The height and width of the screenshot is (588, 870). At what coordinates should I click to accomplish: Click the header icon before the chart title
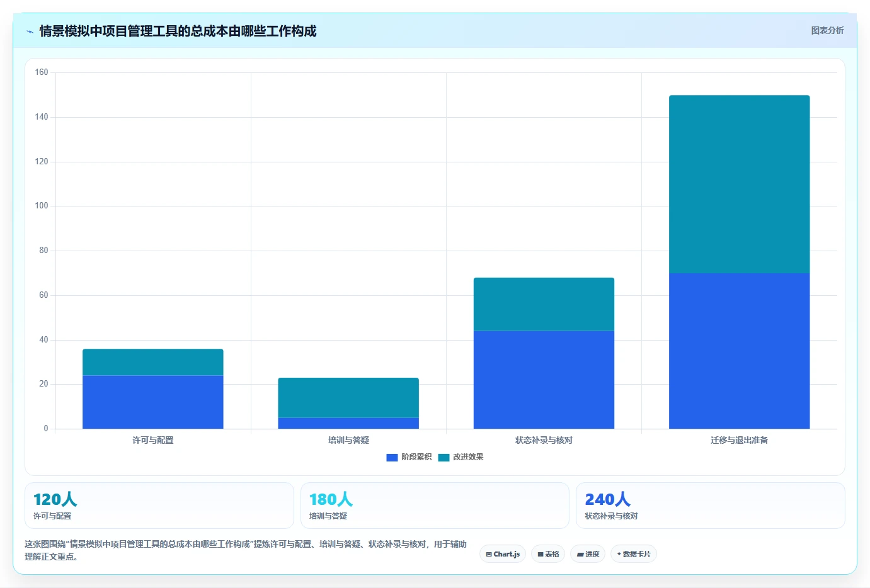point(30,31)
